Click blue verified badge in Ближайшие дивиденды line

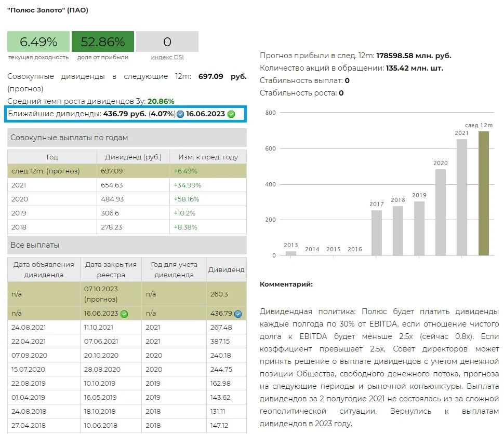(180, 114)
